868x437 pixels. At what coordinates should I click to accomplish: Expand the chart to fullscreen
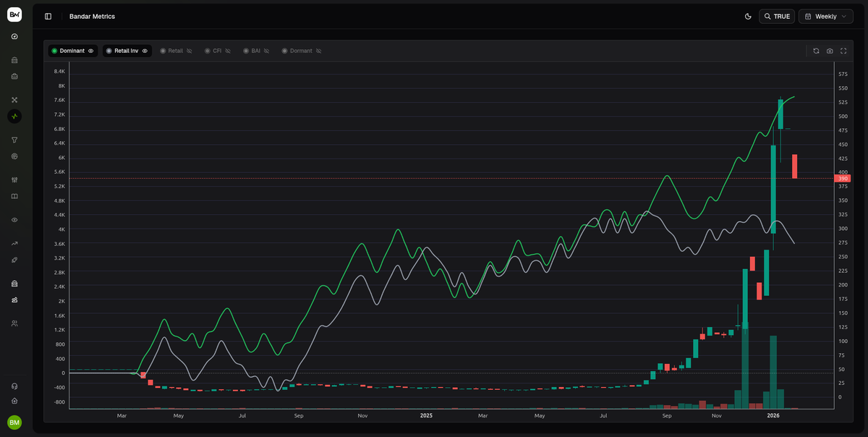tap(843, 51)
